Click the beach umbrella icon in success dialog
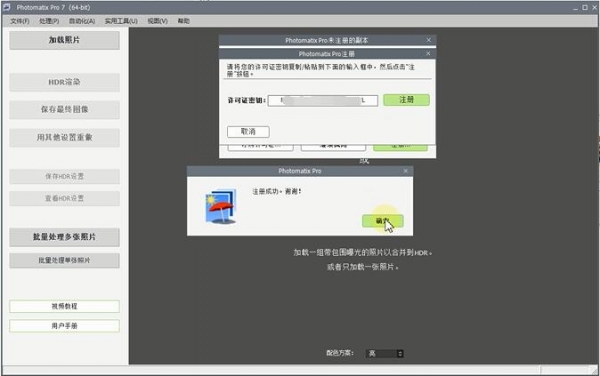600x376 pixels. (221, 206)
